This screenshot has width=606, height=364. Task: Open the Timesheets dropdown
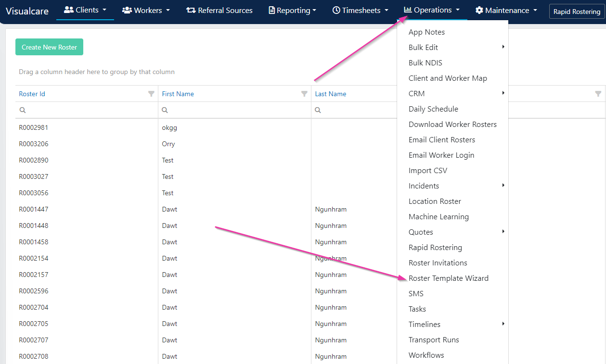click(360, 10)
